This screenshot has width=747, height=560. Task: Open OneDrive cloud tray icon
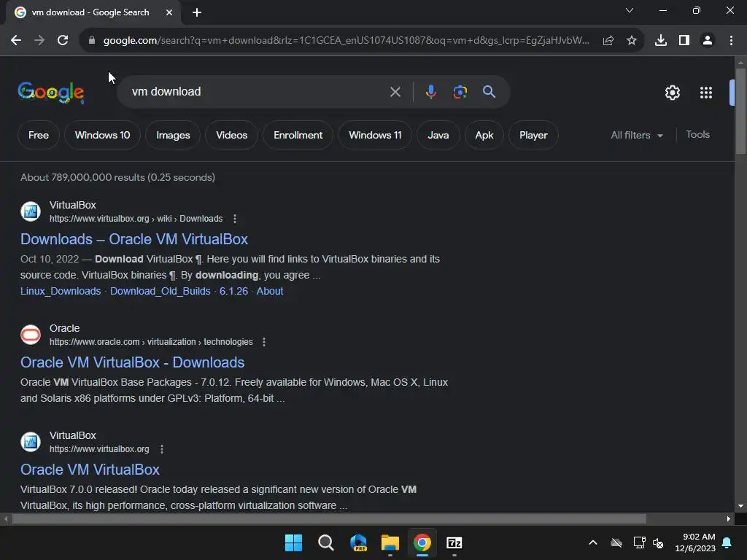(x=616, y=542)
